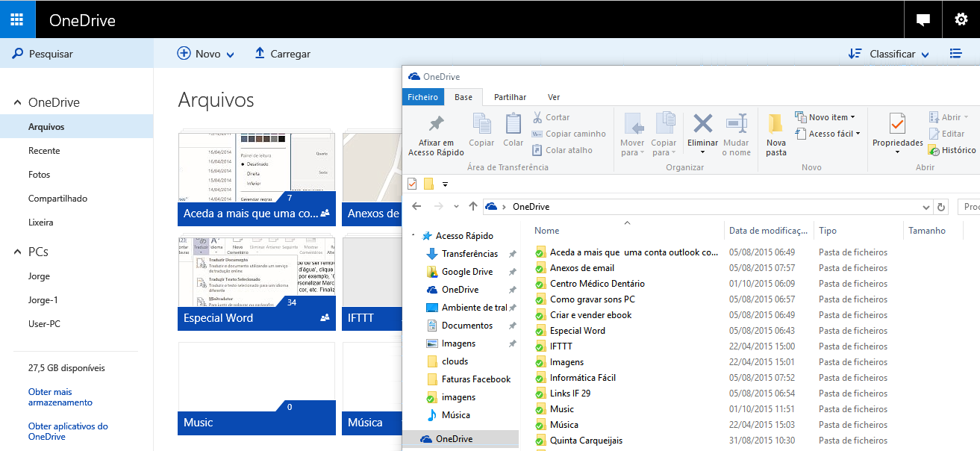Click the Mudar o nome rename icon
980x451 pixels.
(737, 123)
